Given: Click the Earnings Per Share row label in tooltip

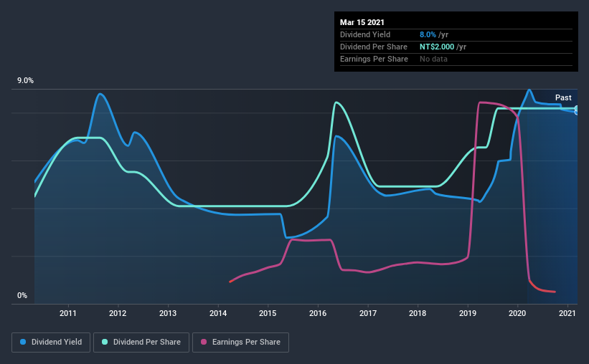Looking at the screenshot, I should tap(374, 59).
